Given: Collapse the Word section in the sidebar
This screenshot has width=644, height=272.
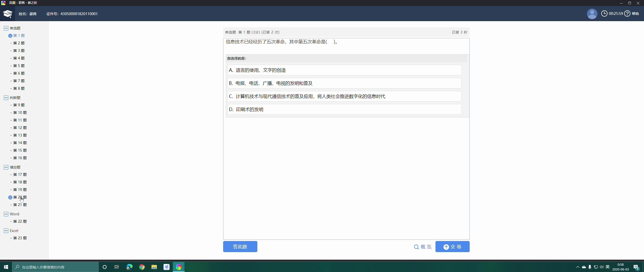Looking at the screenshot, I should point(6,214).
